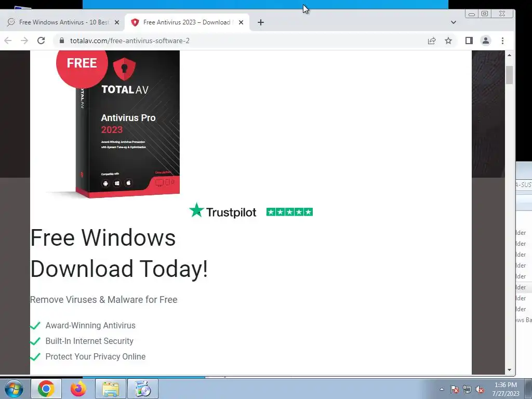The image size is (532, 399).
Task: Select the Free Antivirus 2023 tab
Action: point(187,22)
